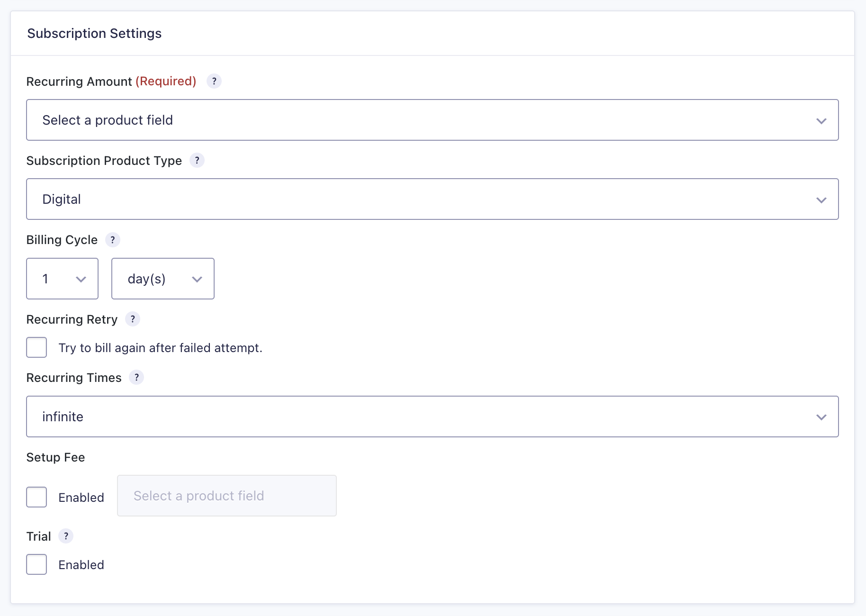
Task: Open the billing cycle number dropdown
Action: pyautogui.click(x=62, y=279)
